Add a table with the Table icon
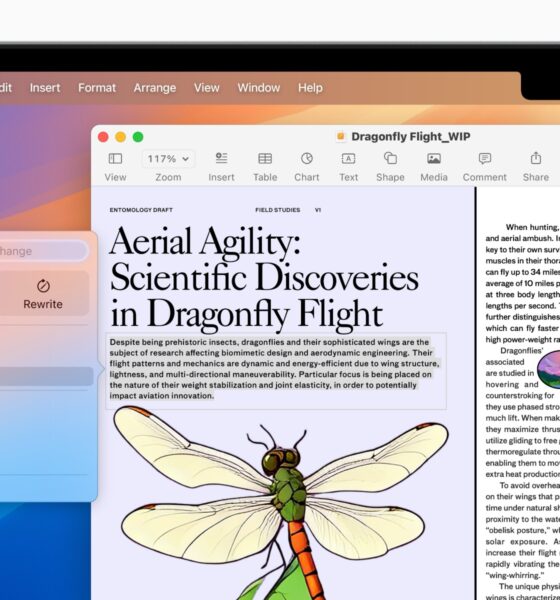Image resolution: width=560 pixels, height=600 pixels. click(x=265, y=158)
